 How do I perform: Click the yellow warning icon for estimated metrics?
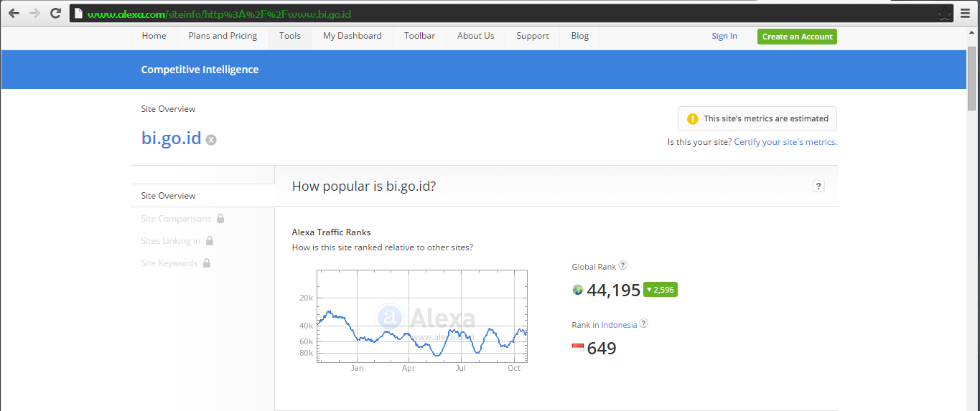692,119
